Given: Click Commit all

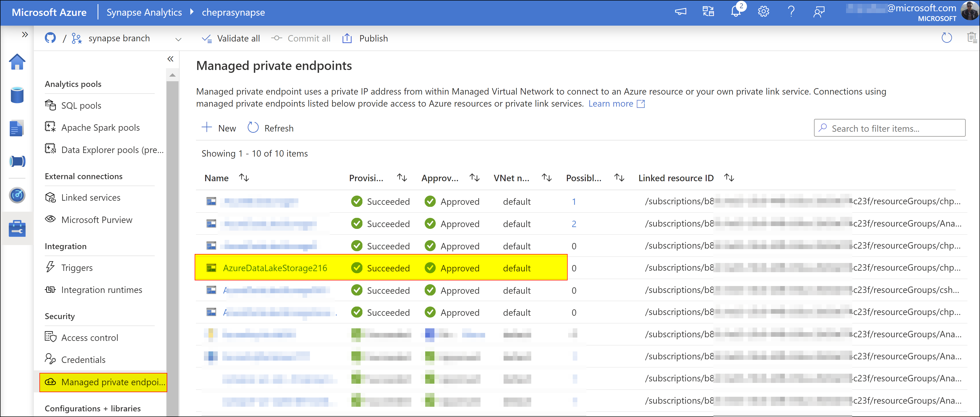Looking at the screenshot, I should 300,38.
